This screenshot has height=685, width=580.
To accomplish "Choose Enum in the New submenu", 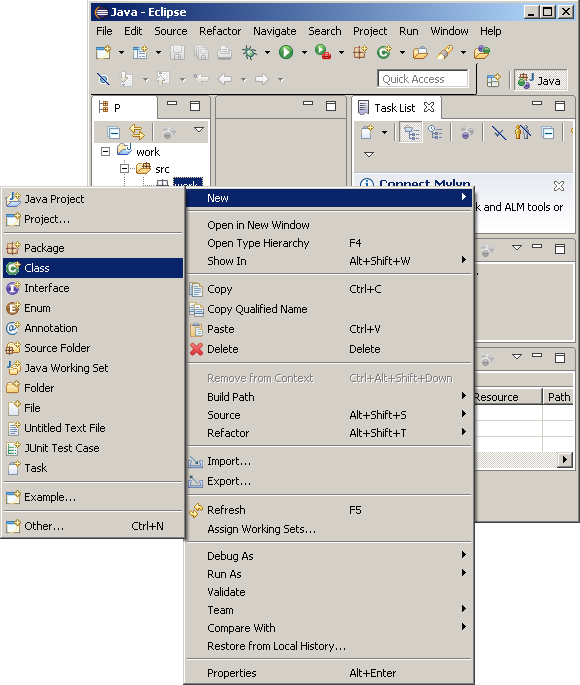I will click(x=93, y=308).
